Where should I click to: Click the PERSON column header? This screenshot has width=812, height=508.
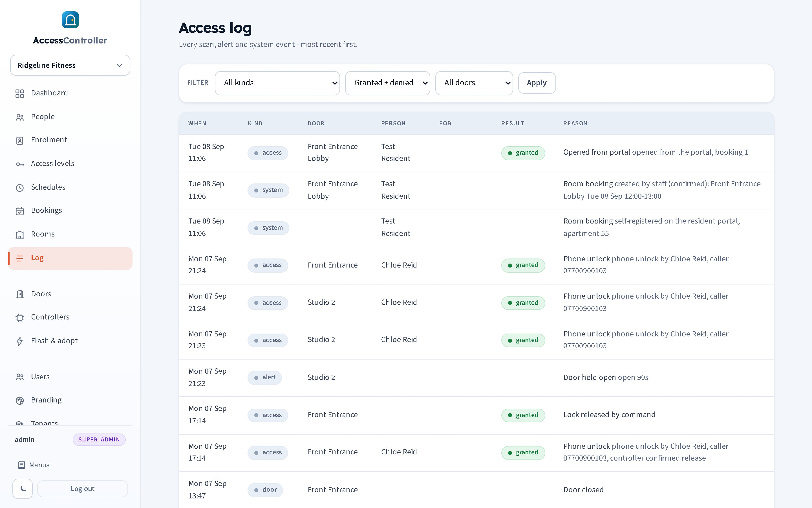coord(393,123)
